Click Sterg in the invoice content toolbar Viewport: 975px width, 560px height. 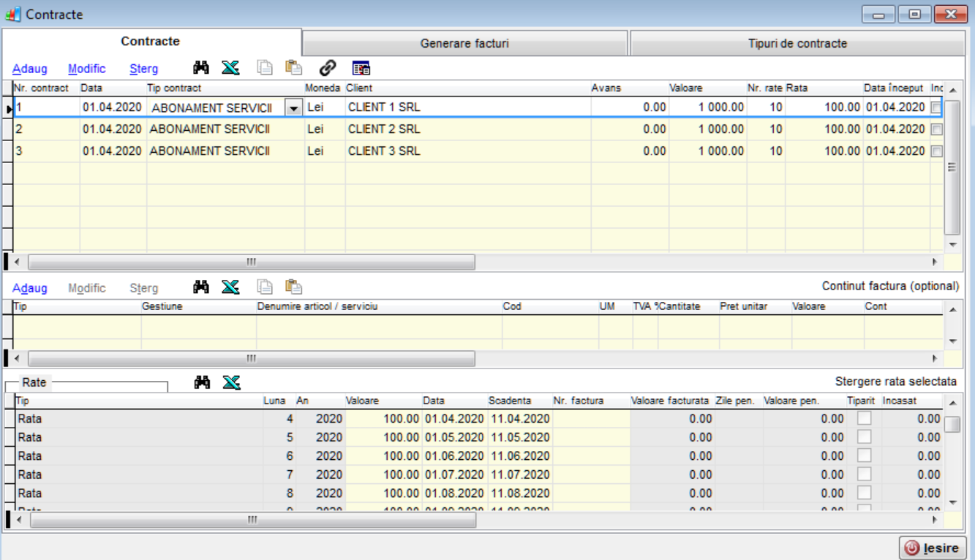144,288
